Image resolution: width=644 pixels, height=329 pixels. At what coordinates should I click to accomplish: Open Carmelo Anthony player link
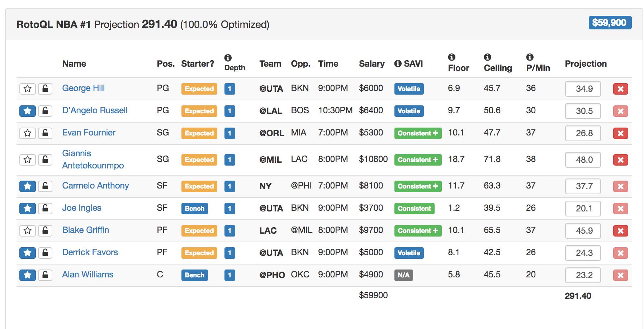[95, 186]
